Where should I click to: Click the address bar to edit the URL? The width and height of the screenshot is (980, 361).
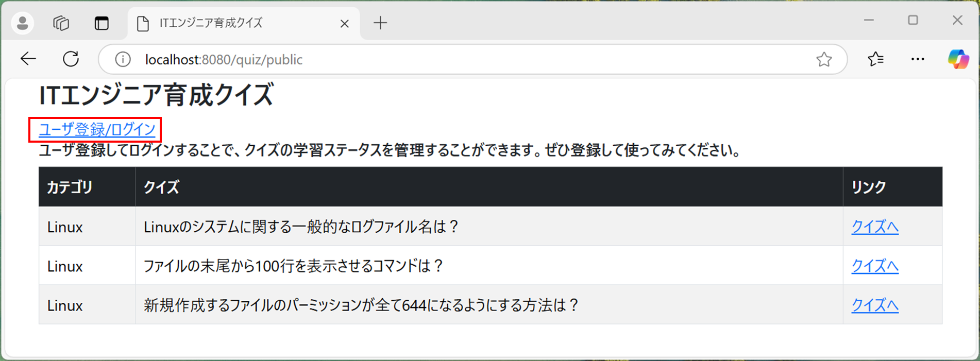pyautogui.click(x=361, y=59)
